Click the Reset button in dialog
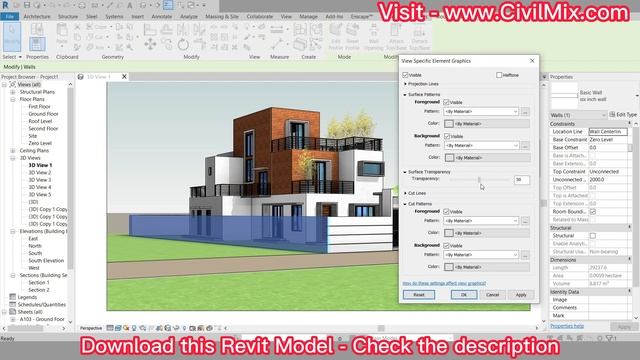The width and height of the screenshot is (640, 360). [x=419, y=295]
